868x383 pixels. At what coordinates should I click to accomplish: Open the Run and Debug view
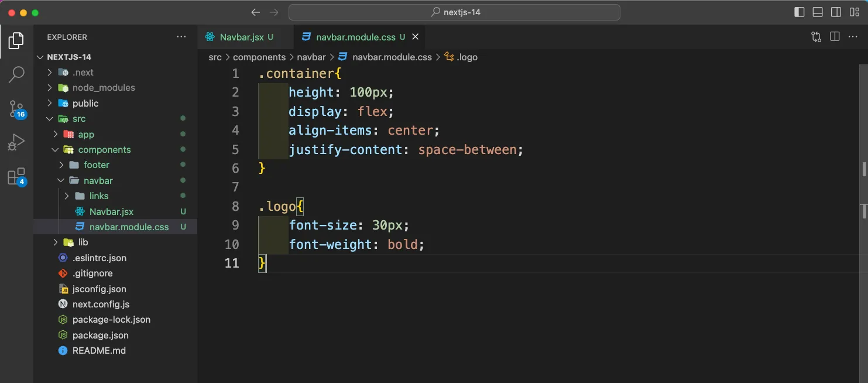(16, 142)
